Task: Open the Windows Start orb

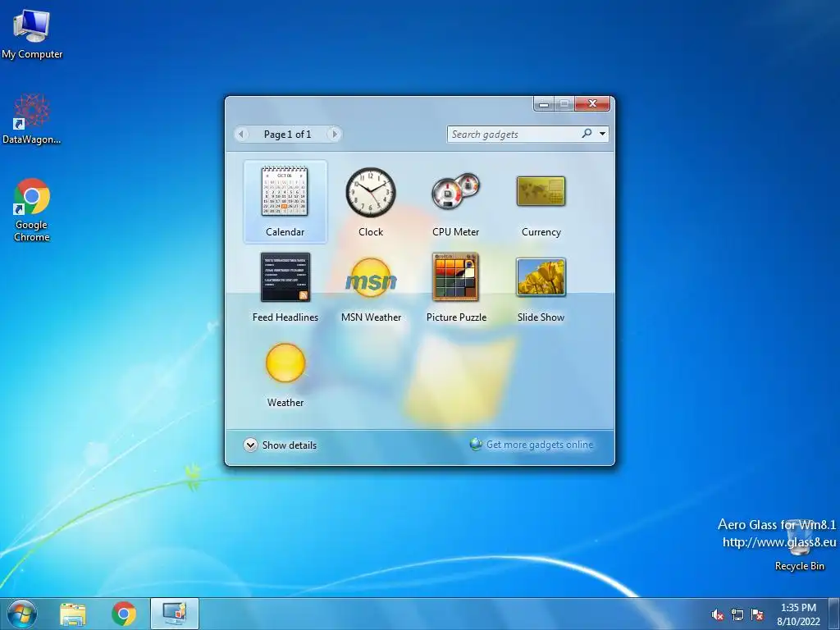Action: coord(22,614)
